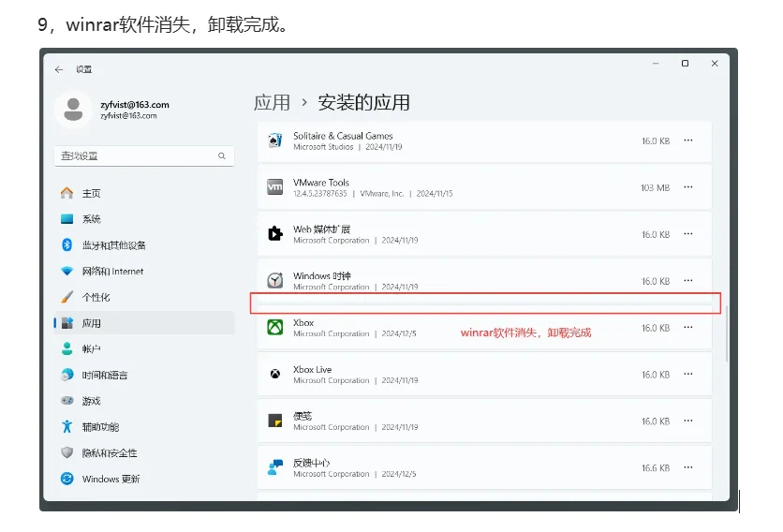
Task: Open the user account avatar
Action: [73, 110]
